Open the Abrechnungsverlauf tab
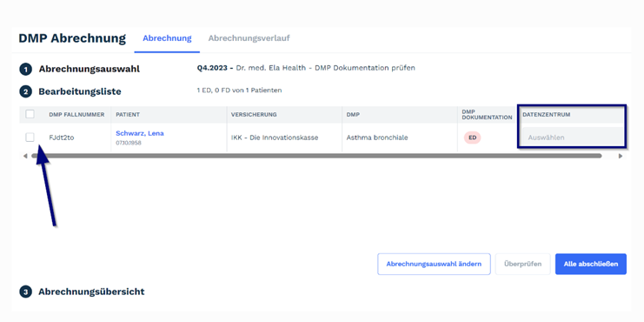The image size is (644, 322). click(249, 38)
